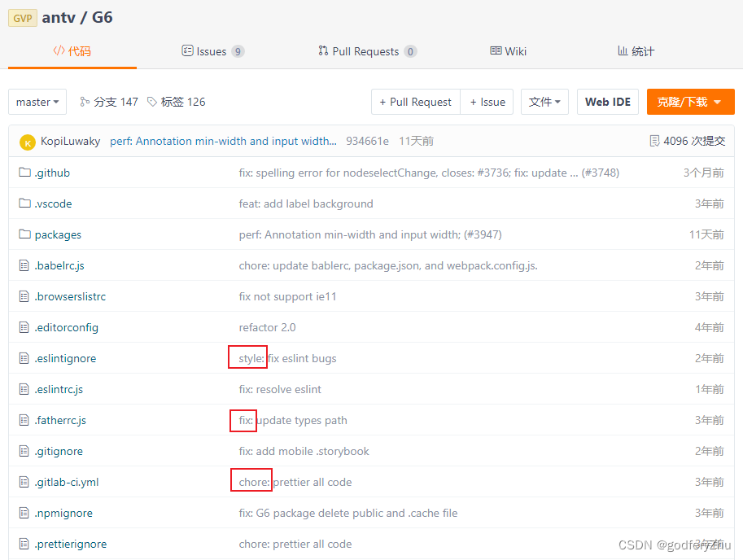Click the .gitignore file icon
The width and height of the screenshot is (743, 560).
pos(24,451)
